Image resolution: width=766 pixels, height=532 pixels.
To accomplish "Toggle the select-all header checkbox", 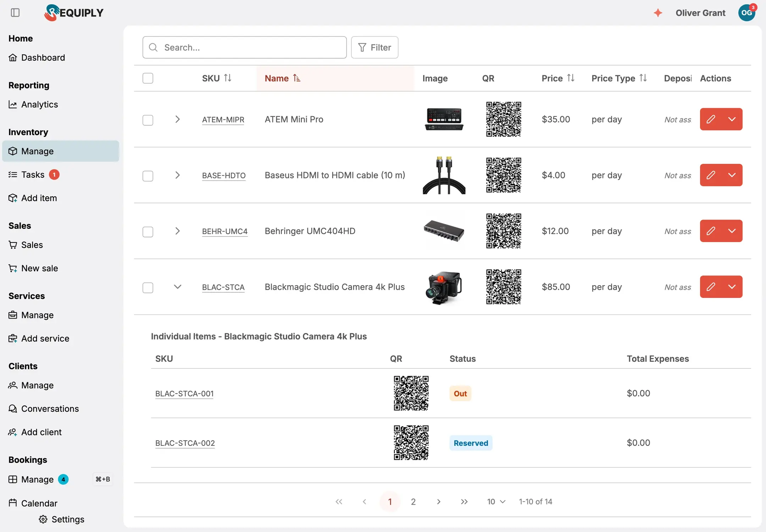I will [148, 78].
